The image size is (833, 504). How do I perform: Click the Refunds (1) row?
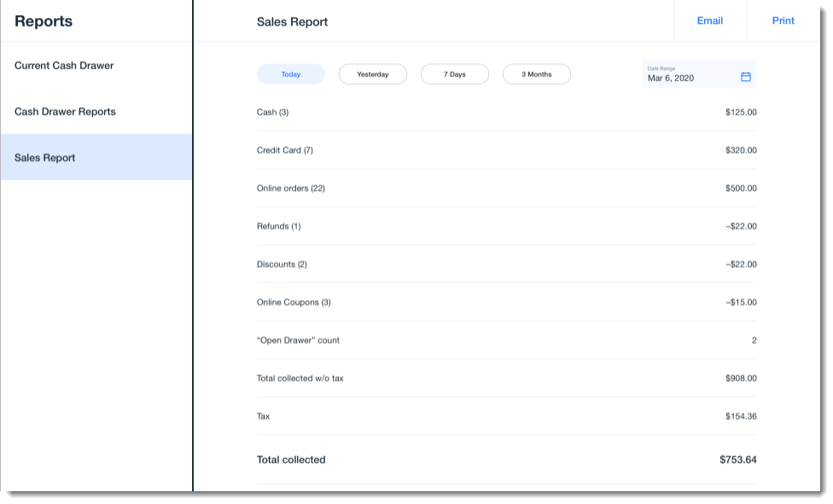[506, 227]
